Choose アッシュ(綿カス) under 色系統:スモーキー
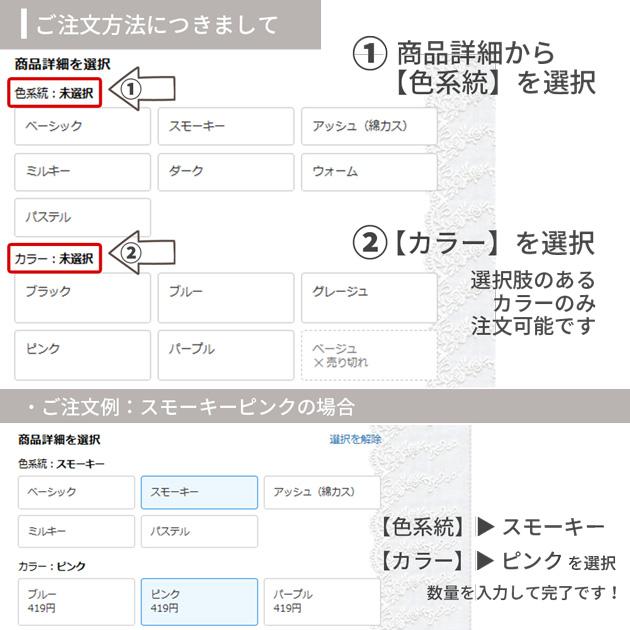This screenshot has width=630, height=630. (322, 492)
